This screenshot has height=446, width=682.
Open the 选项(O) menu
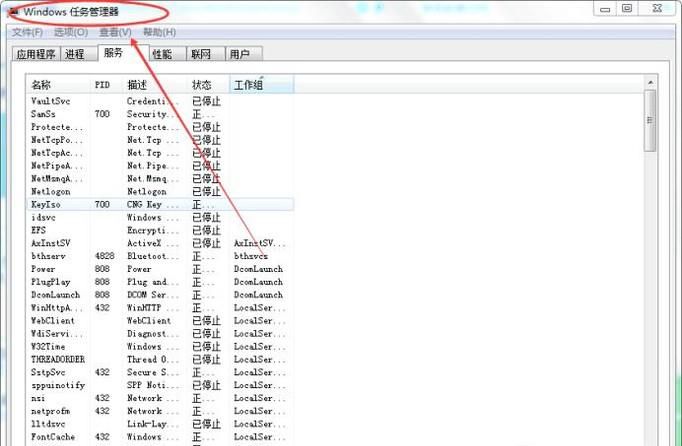pyautogui.click(x=70, y=32)
